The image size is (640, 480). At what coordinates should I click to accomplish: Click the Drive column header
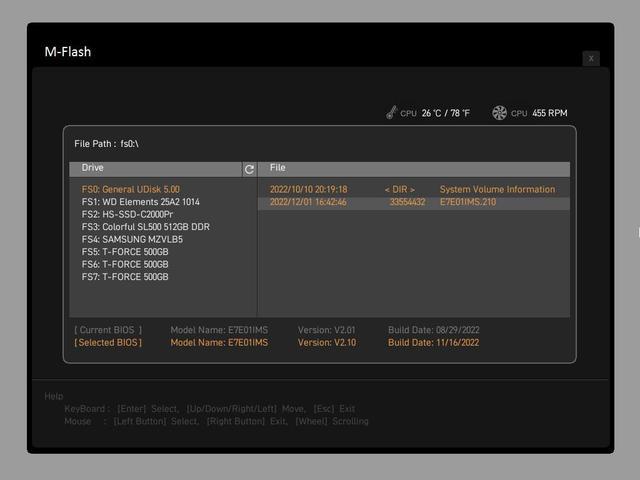[x=92, y=168]
